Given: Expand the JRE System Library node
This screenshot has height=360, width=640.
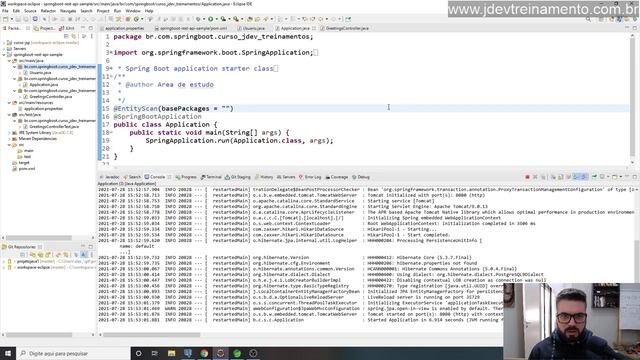Looking at the screenshot, I should point(9,133).
